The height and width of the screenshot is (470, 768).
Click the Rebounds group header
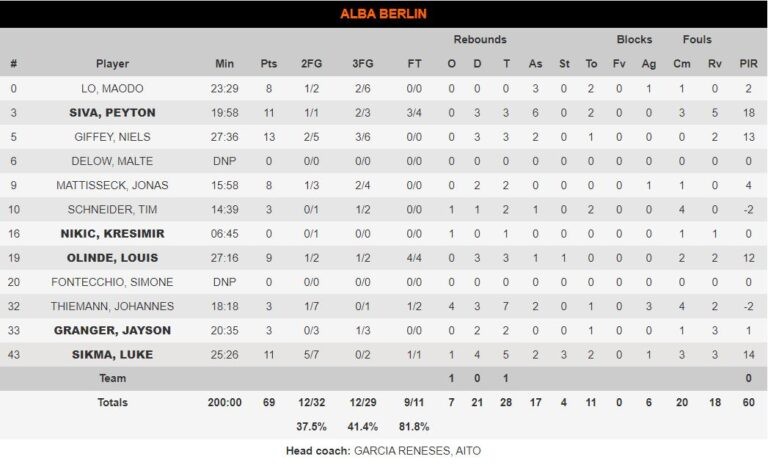tap(480, 40)
